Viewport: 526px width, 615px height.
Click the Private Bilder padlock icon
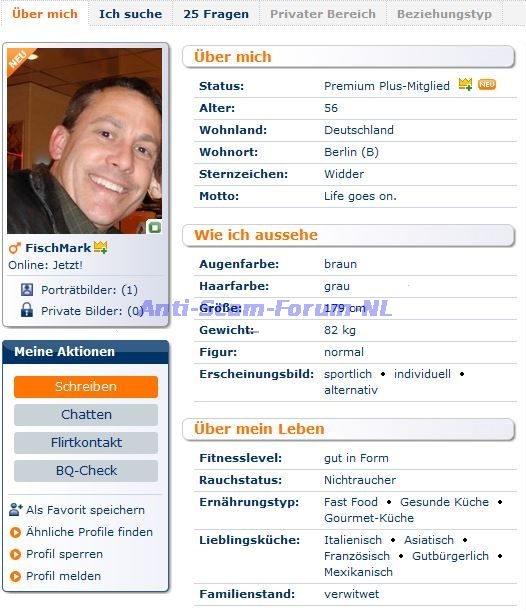pos(27,310)
